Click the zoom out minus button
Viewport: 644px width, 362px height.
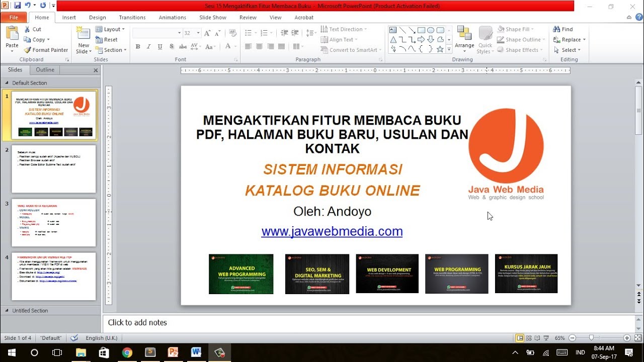tap(573, 338)
